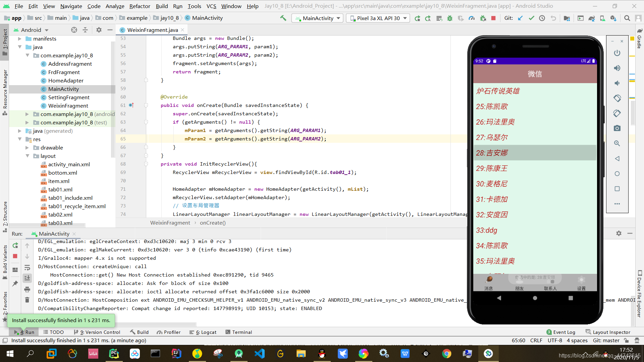Select MainActivity in the project tree
Viewport: 644px width, 362px height.
(63, 88)
